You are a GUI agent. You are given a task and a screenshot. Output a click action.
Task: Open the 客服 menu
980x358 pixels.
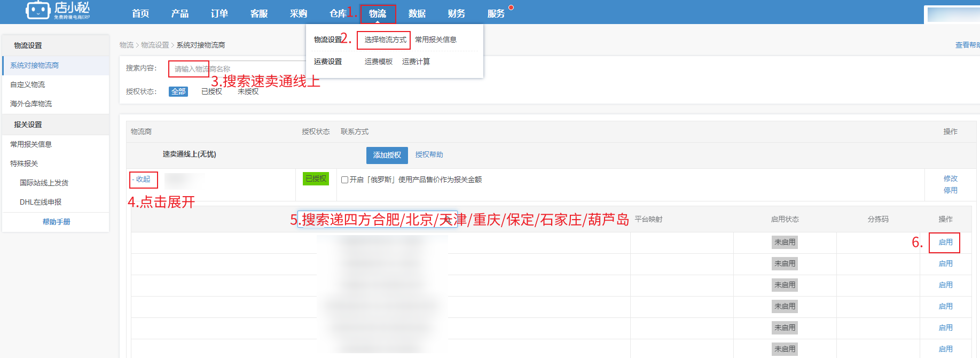click(x=259, y=13)
